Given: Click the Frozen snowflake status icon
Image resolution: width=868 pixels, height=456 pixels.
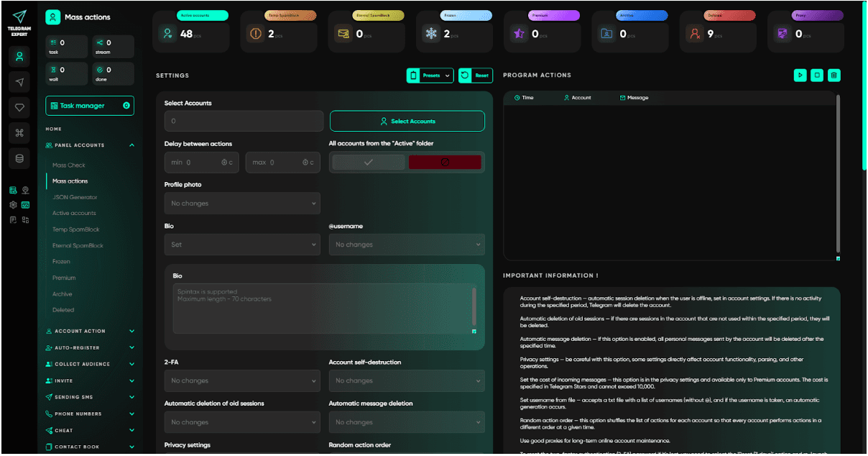Looking at the screenshot, I should pos(431,32).
